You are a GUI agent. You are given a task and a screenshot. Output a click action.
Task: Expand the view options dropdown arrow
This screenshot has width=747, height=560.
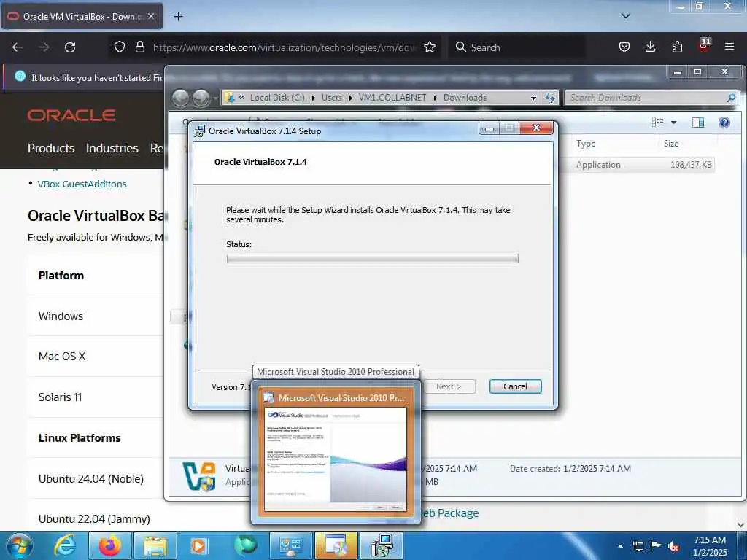tap(673, 122)
